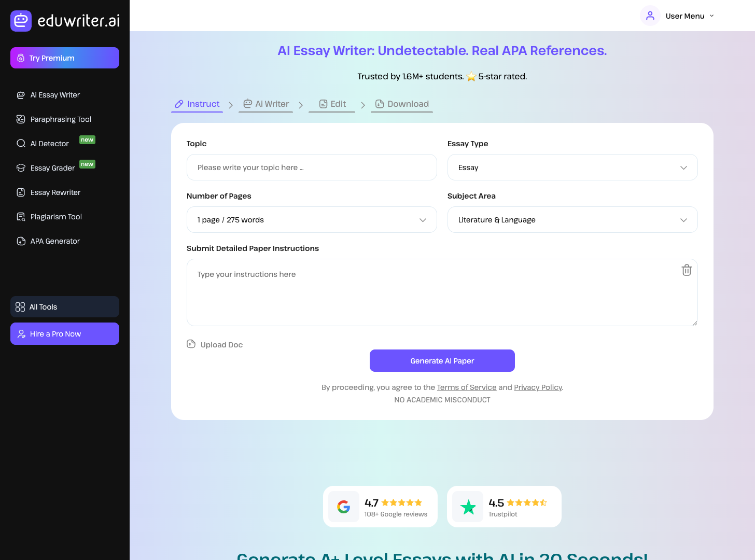Expand the Number of Pages selector
This screenshot has height=560, width=755.
point(312,219)
